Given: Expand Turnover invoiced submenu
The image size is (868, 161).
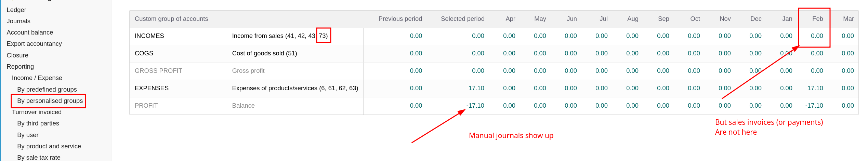Looking at the screenshot, I should (x=37, y=112).
